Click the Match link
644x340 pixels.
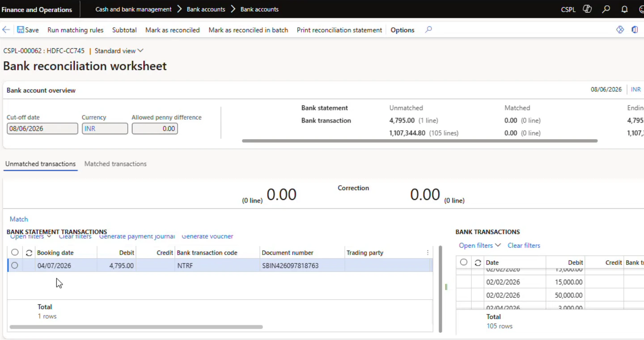click(x=19, y=219)
